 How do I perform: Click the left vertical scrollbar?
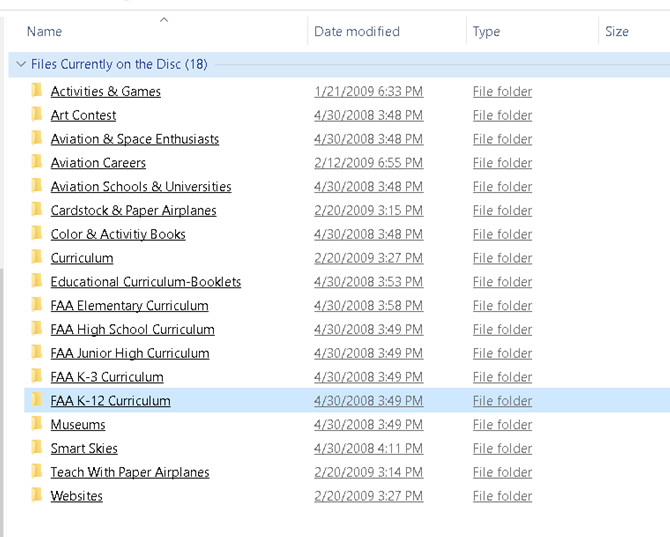[3, 390]
